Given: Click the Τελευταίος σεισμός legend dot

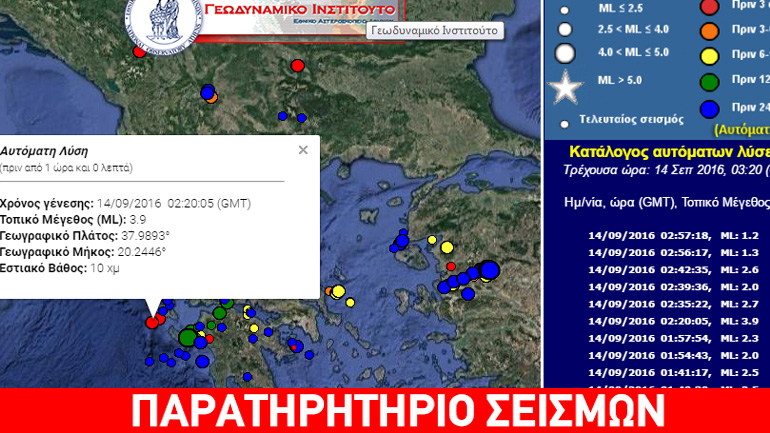Looking at the screenshot, I should click(565, 124).
